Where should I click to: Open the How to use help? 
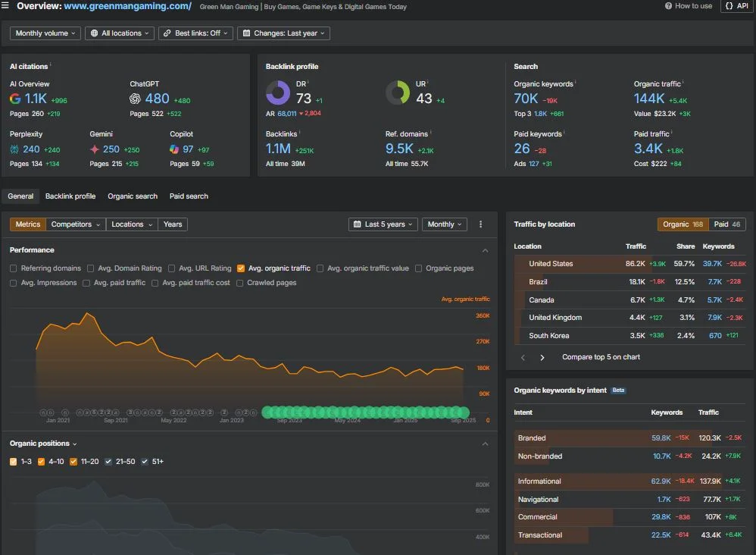688,6
